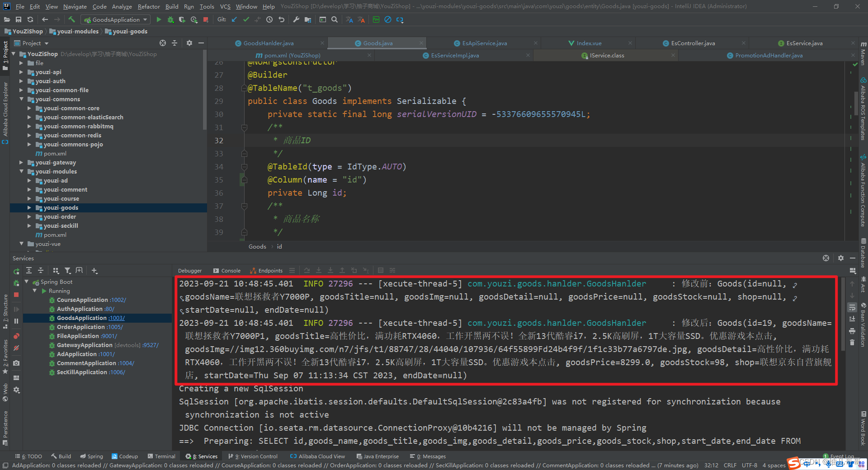This screenshot has height=470, width=868.
Task: Click the Save All disk icon
Action: point(19,19)
